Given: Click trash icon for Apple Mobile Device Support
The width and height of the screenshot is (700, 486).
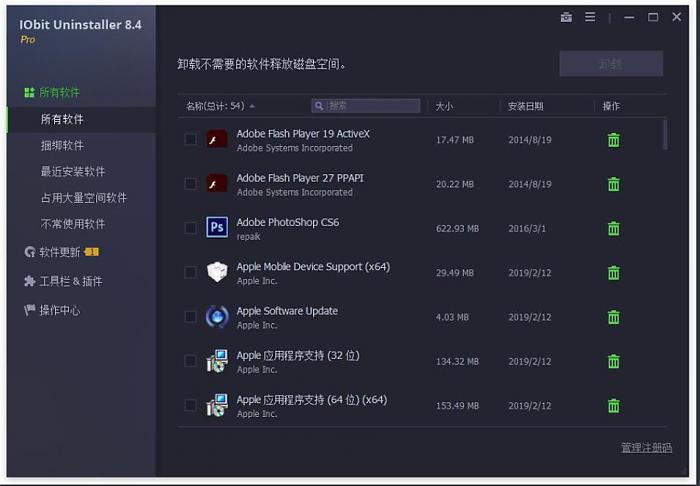Looking at the screenshot, I should [613, 273].
